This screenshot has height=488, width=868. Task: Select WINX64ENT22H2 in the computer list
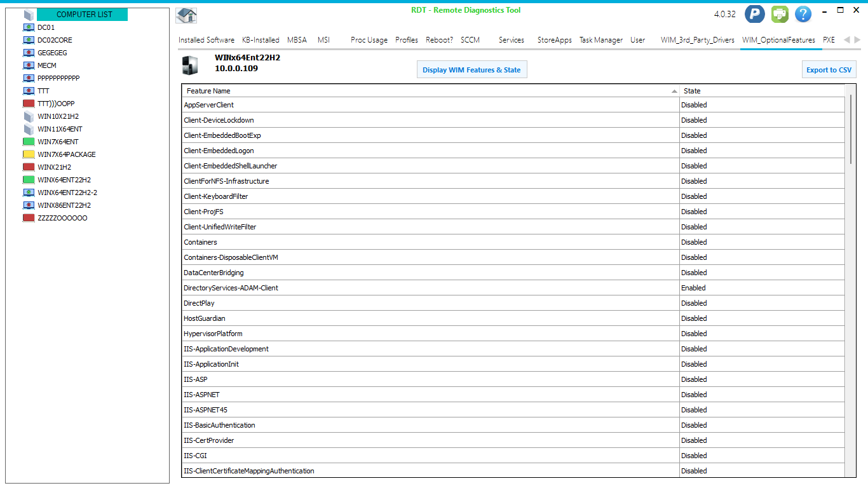coord(64,180)
